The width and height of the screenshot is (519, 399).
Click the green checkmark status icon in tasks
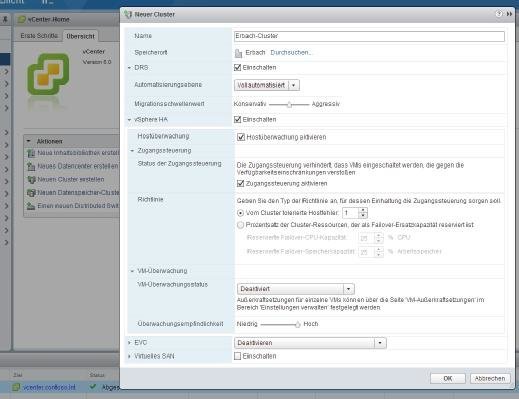click(93, 387)
